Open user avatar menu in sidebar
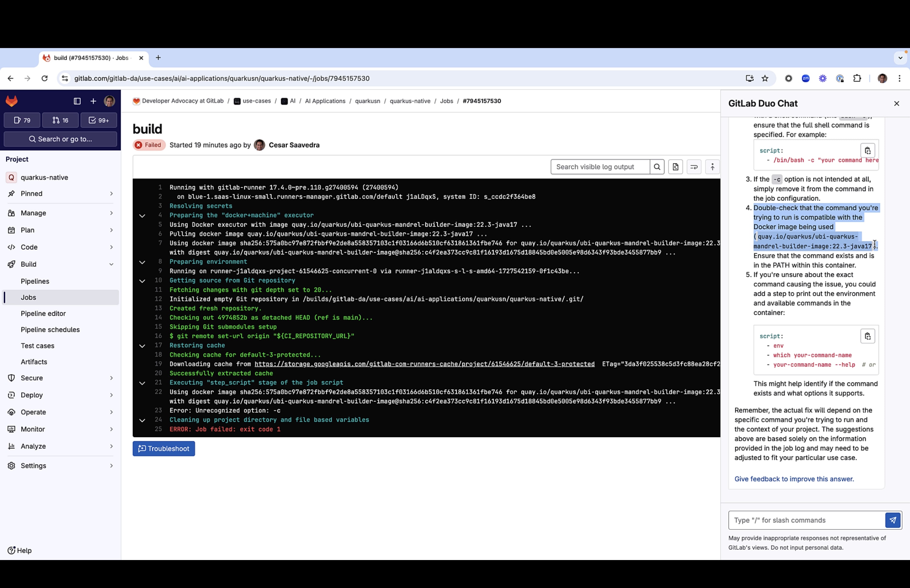Viewport: 910px width, 588px height. coord(109,101)
